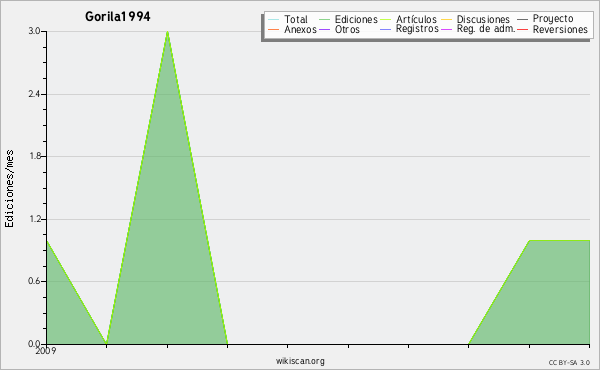Click the Ediciones legend label
Viewport: 600px width, 370px height.
pos(356,19)
